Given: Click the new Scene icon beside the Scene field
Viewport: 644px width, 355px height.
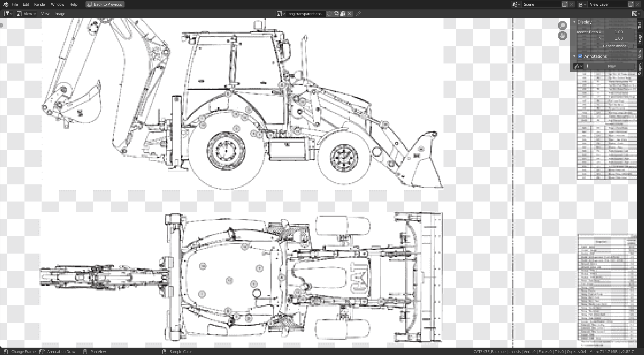Looking at the screenshot, I should click(x=564, y=4).
